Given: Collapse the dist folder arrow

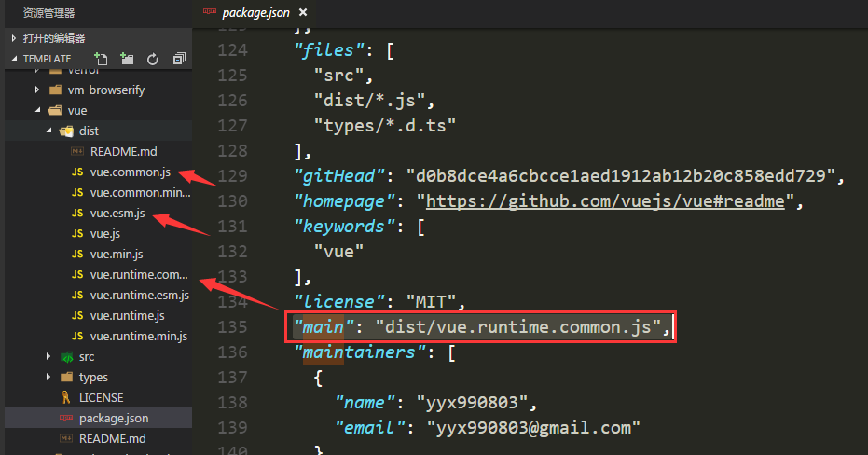Looking at the screenshot, I should point(48,131).
